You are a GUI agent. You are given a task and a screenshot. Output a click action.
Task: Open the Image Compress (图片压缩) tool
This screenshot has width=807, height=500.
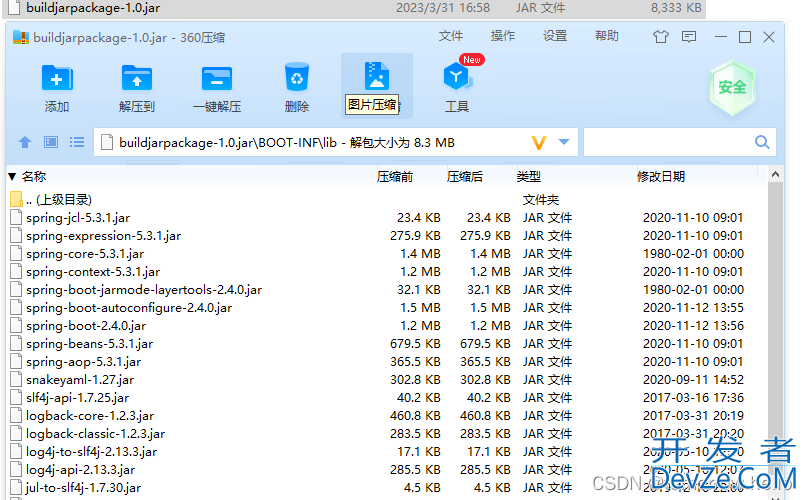pyautogui.click(x=377, y=77)
